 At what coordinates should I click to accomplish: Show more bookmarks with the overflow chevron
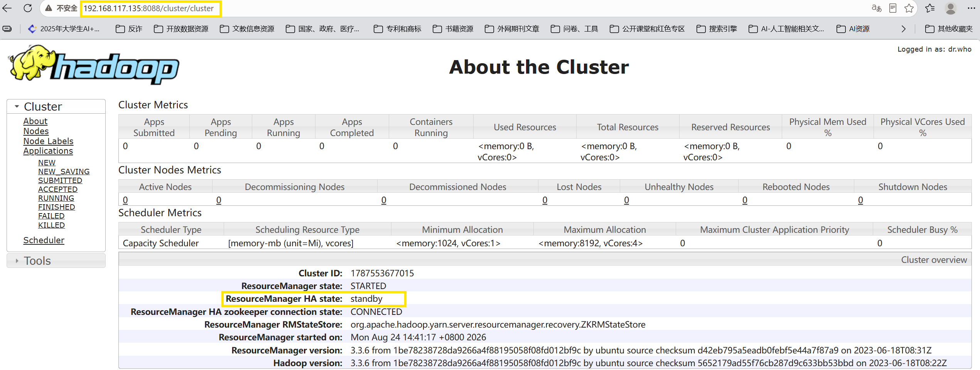tap(904, 29)
